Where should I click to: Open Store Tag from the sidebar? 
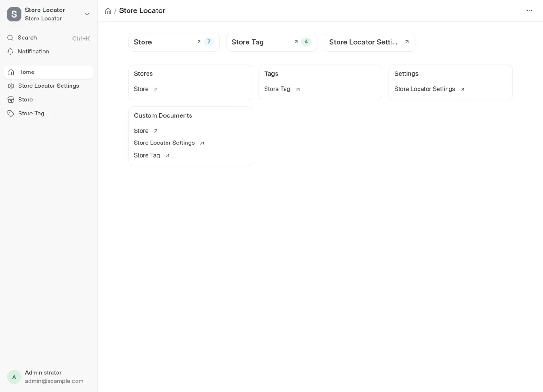pyautogui.click(x=48, y=114)
